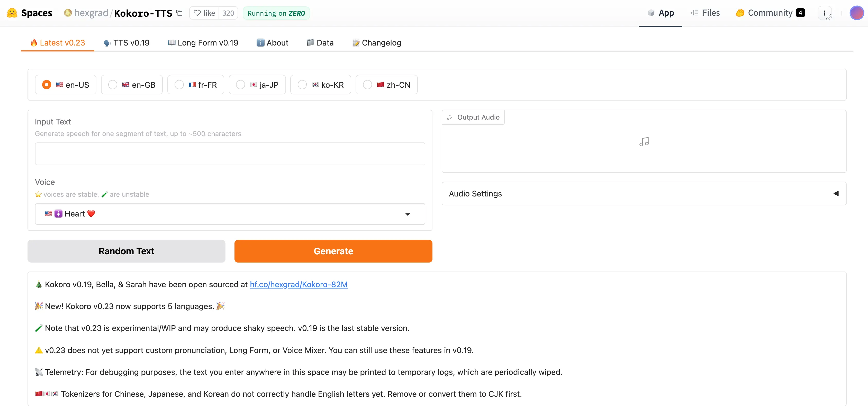The height and width of the screenshot is (414, 868).
Task: Select the en-GB language radio button
Action: [113, 84]
